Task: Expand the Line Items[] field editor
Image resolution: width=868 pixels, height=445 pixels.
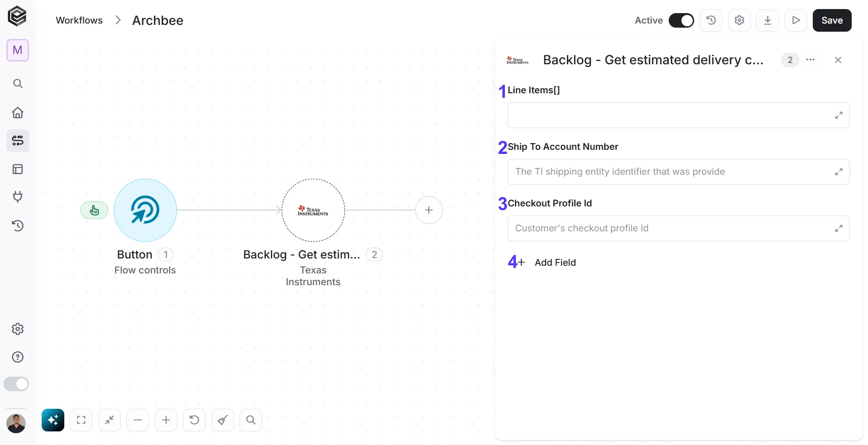Action: pyautogui.click(x=839, y=115)
